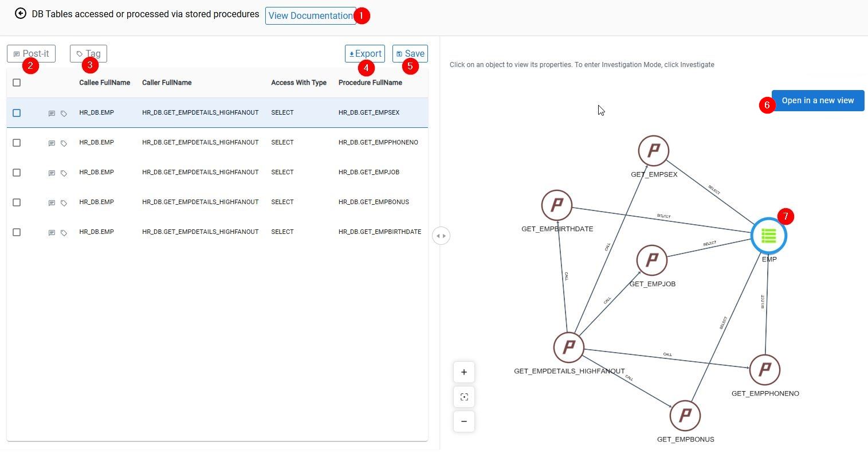Toggle the select-all checkbox in table header
The image size is (868, 453).
pos(17,83)
